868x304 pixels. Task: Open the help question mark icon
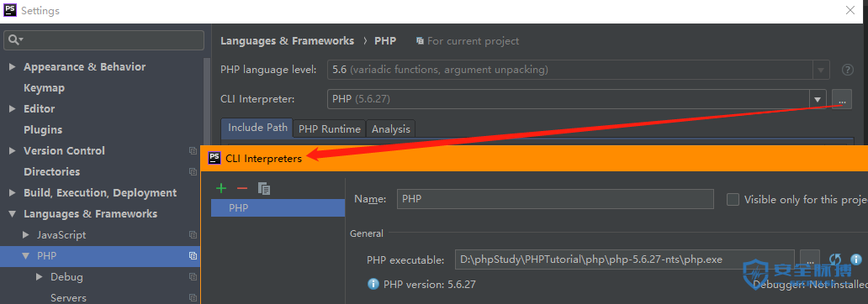[848, 71]
